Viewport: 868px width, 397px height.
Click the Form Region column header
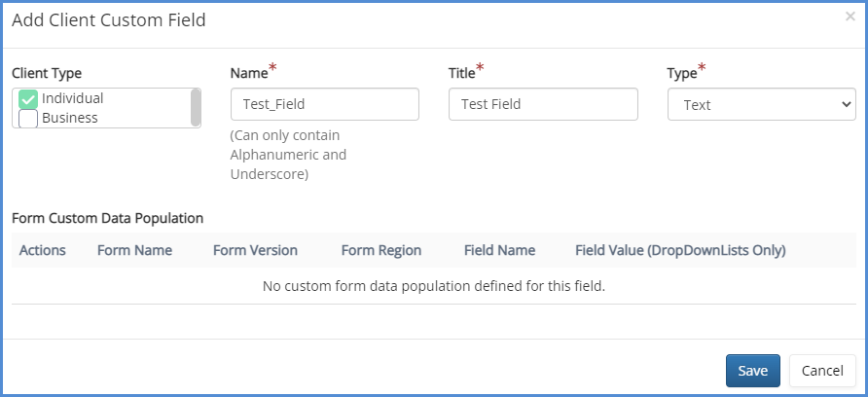380,250
